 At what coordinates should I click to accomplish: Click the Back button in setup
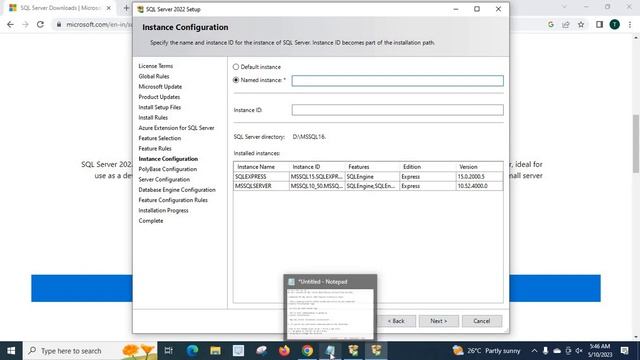coord(396,321)
